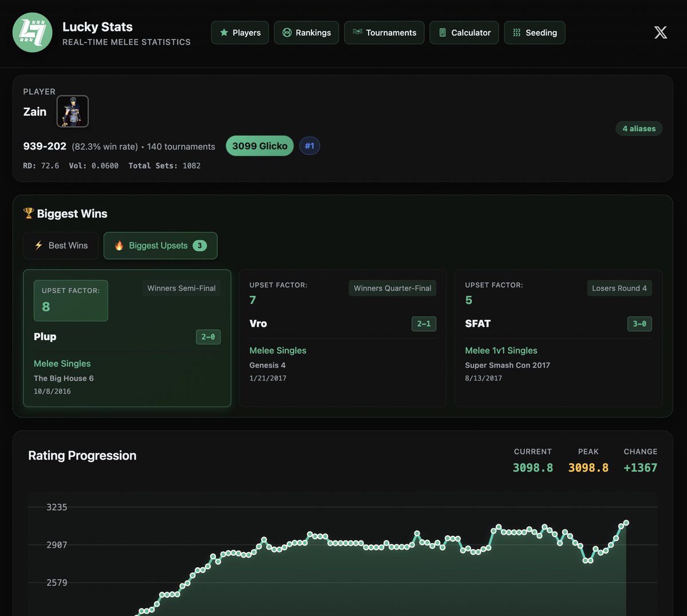Click the peak rating 3098.8 in yellow
Viewport: 687px width, 616px height.
tap(589, 468)
